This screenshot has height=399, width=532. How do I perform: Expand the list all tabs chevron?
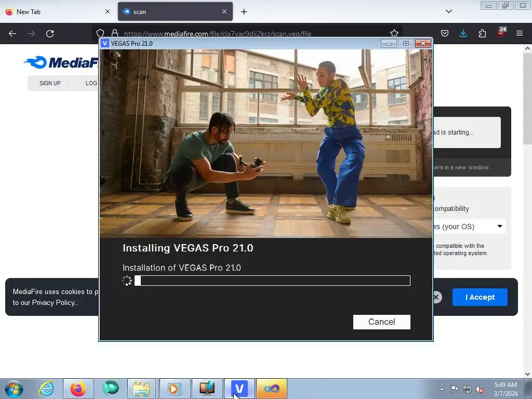[449, 11]
